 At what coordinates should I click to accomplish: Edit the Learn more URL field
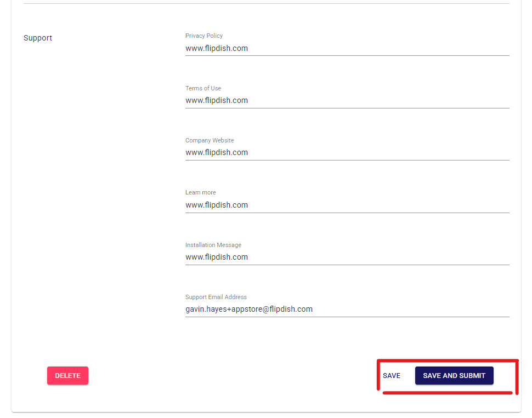coord(347,205)
